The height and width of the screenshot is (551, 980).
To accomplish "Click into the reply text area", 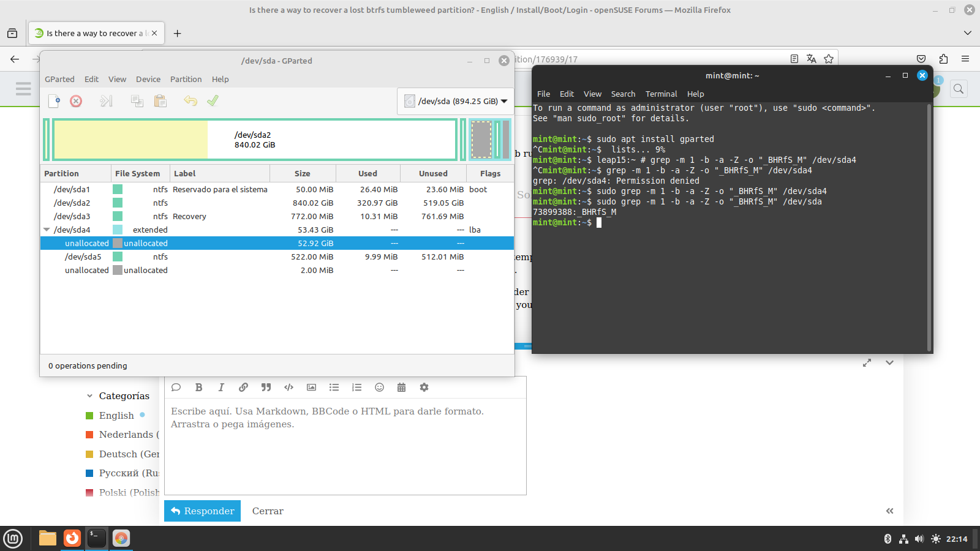I will coord(345,447).
